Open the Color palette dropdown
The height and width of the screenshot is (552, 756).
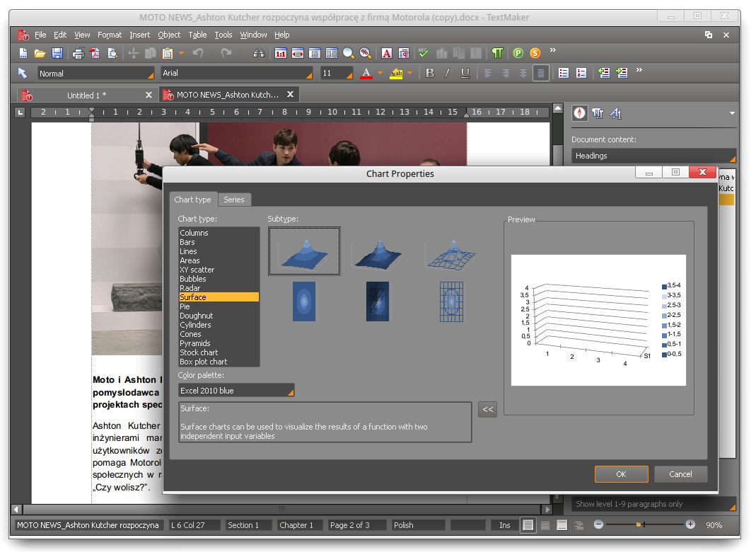289,390
